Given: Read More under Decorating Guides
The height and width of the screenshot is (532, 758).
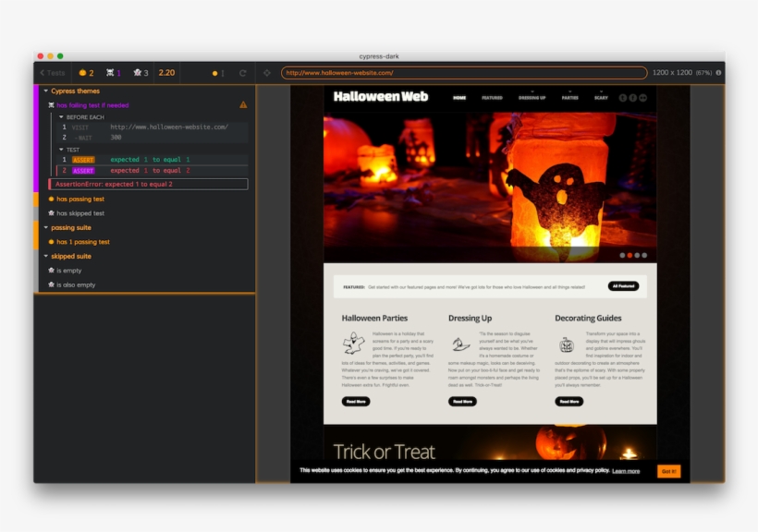Looking at the screenshot, I should tap(569, 402).
